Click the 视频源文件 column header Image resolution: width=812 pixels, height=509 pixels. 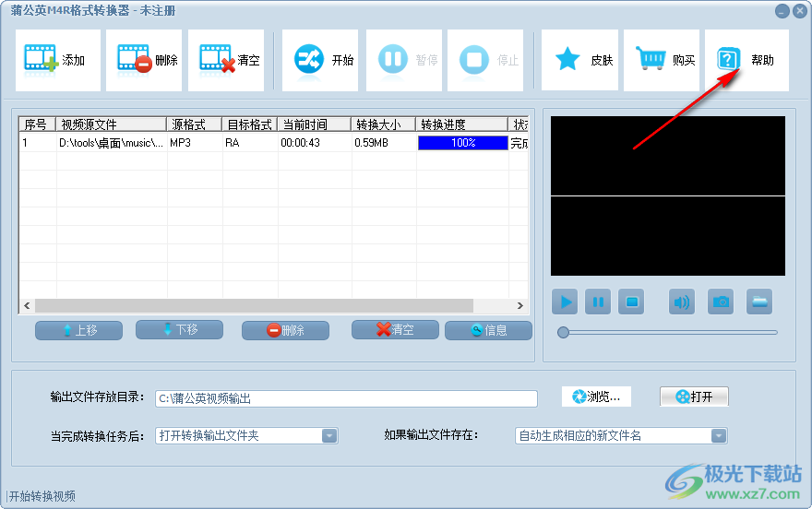click(x=112, y=124)
